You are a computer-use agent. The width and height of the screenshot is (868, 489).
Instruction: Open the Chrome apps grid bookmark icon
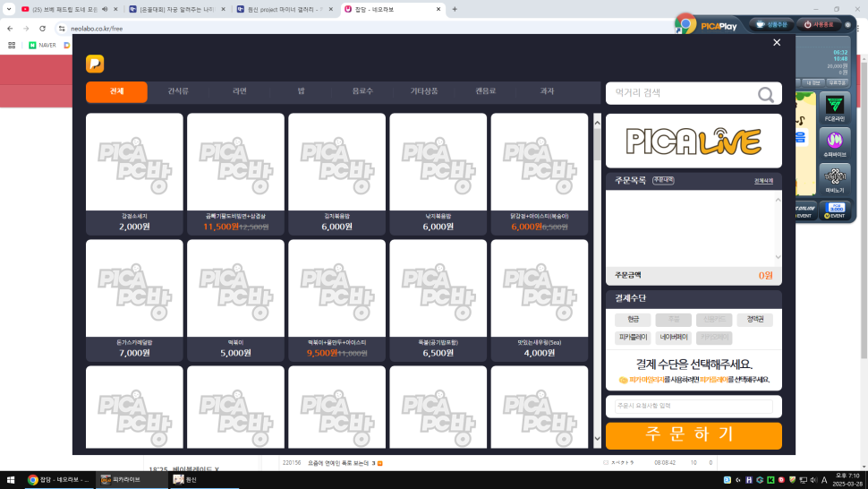12,46
